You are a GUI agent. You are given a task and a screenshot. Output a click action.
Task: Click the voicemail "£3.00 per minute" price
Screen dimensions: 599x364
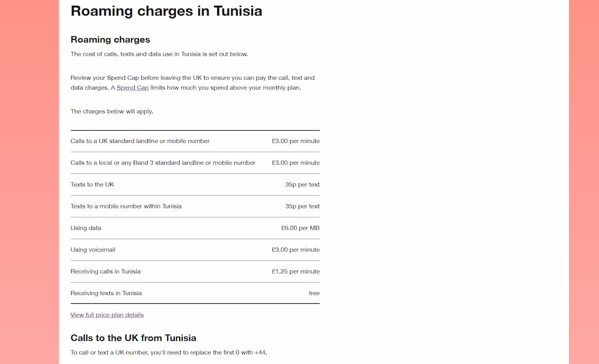296,250
